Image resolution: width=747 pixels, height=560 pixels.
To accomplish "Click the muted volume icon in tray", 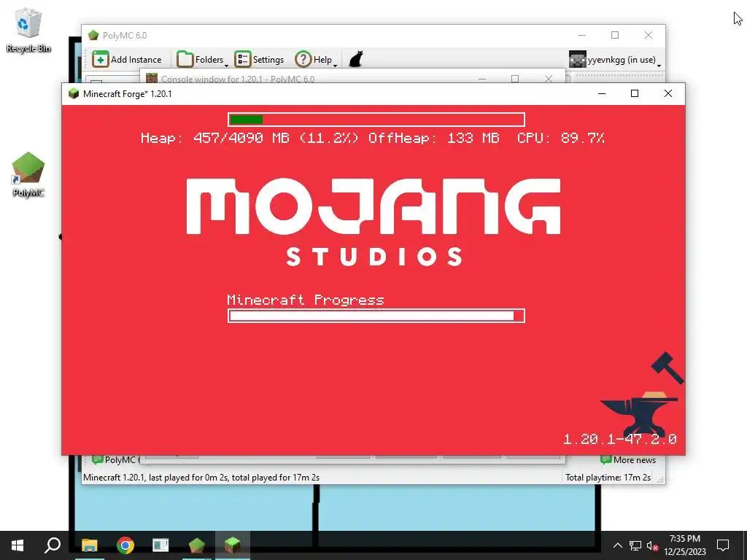I will [x=652, y=545].
